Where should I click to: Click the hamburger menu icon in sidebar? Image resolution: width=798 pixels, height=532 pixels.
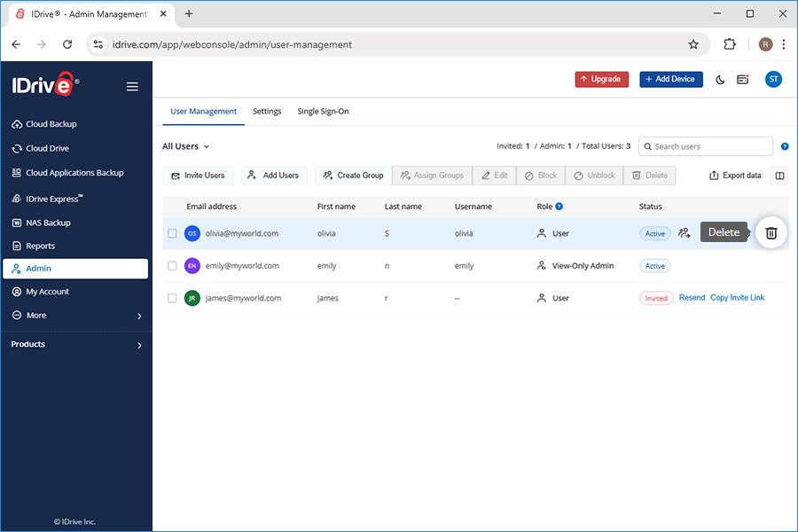coord(132,87)
